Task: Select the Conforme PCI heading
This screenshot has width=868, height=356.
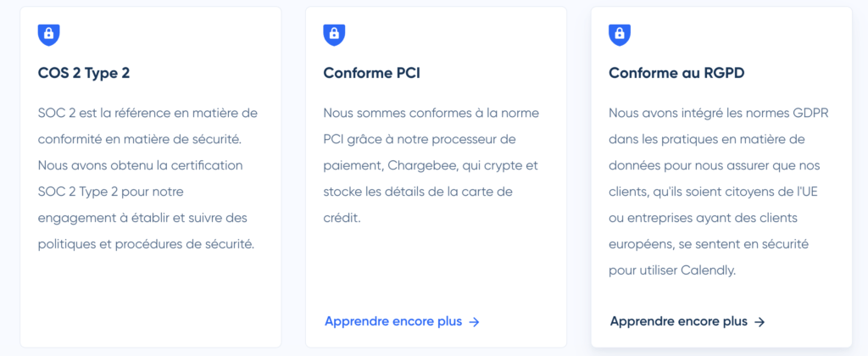Action: [x=372, y=74]
